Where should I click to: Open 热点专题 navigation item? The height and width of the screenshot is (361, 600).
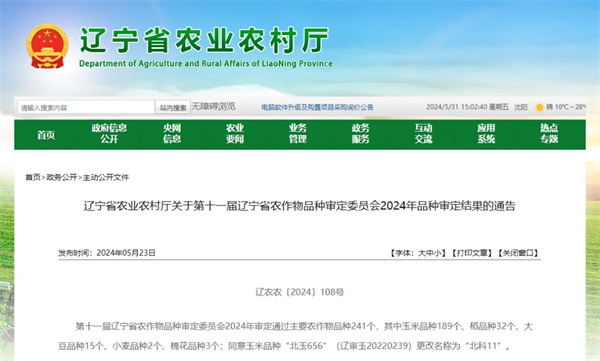549,134
